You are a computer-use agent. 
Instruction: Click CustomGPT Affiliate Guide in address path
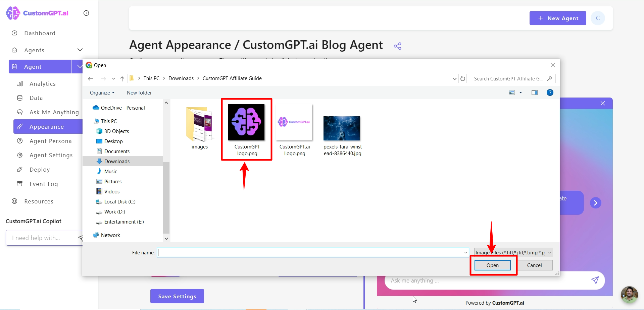(x=232, y=78)
